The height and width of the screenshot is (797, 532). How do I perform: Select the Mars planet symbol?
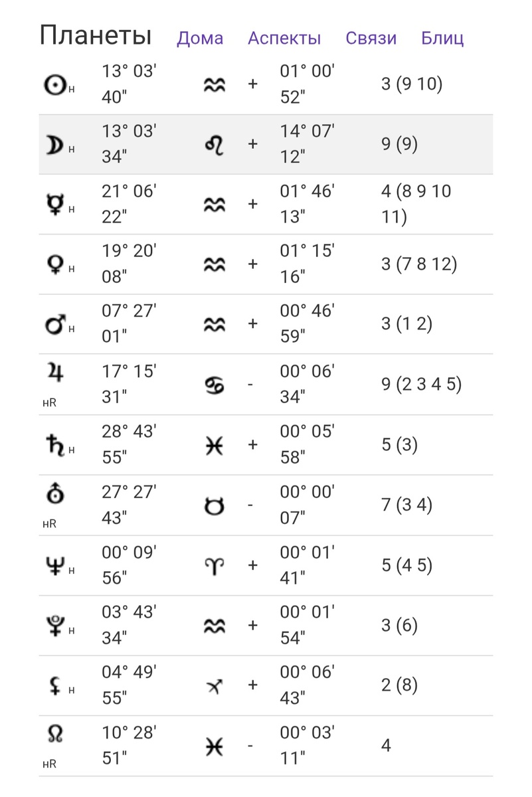click(x=54, y=325)
